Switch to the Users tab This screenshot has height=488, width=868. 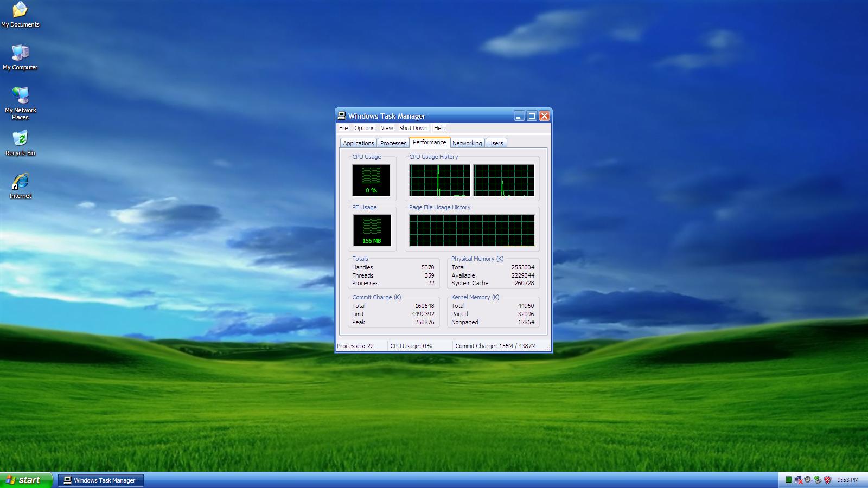[x=496, y=143]
